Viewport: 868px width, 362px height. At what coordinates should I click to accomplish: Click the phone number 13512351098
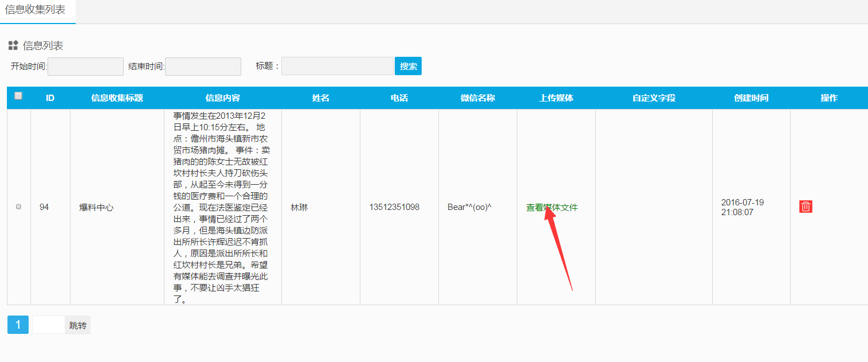click(394, 207)
